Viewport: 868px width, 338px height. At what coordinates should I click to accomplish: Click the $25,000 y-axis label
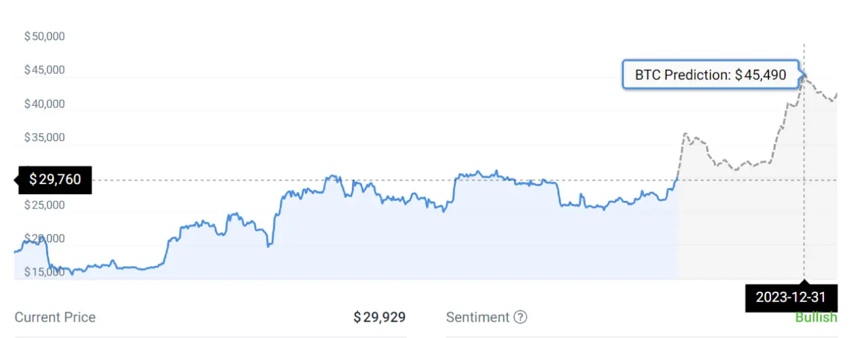[44, 205]
